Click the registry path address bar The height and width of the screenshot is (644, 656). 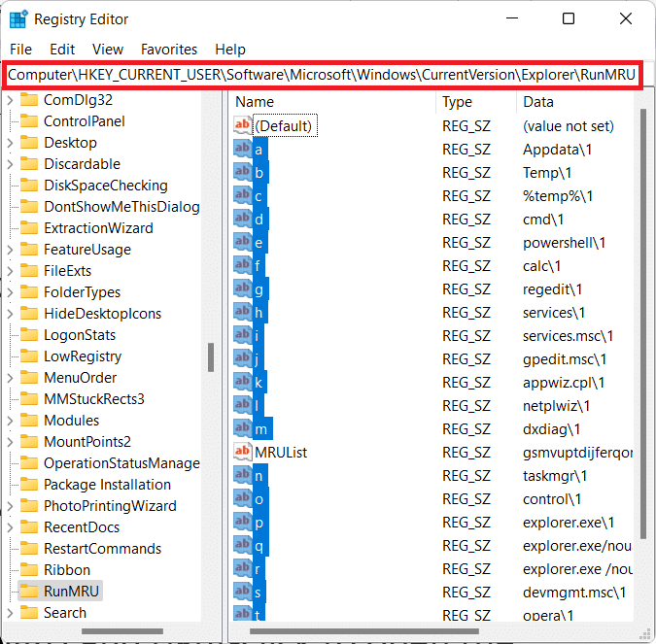click(x=321, y=75)
